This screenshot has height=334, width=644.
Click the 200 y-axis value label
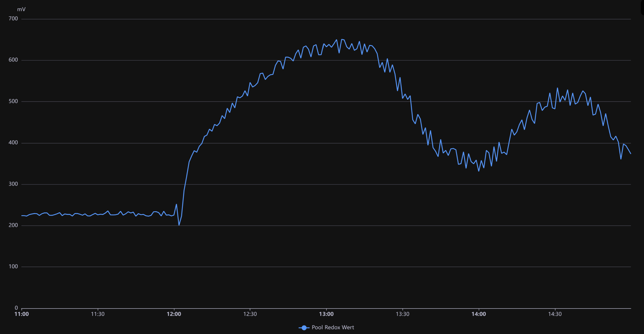pos(13,225)
